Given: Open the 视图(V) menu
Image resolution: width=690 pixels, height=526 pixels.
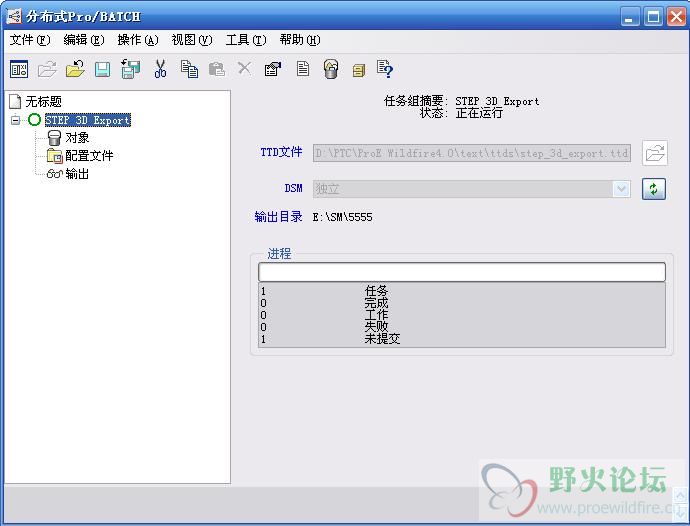Looking at the screenshot, I should [x=192, y=40].
